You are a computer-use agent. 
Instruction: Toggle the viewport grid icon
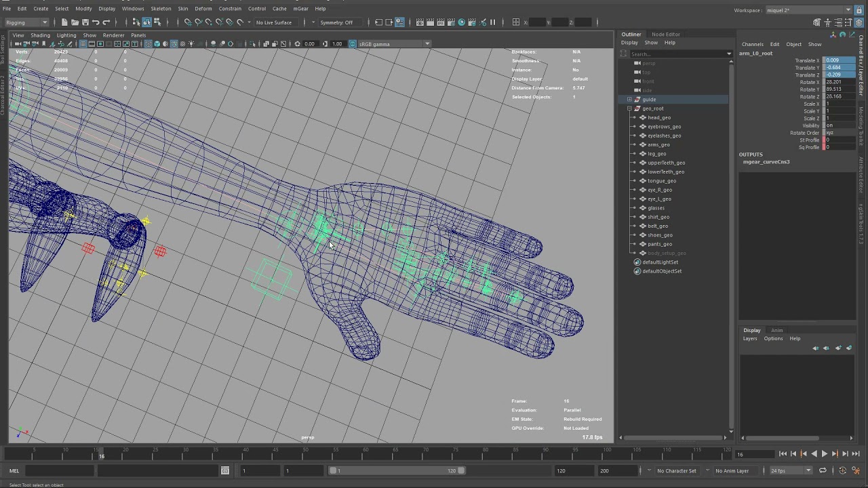coord(83,44)
